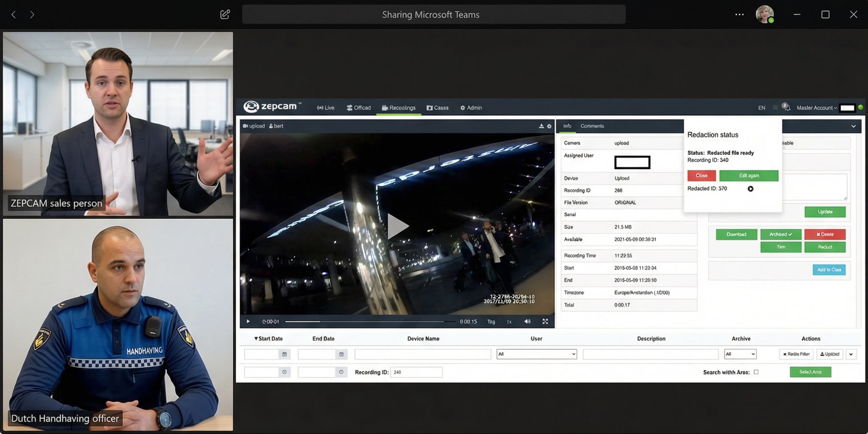Click the green Update button
This screenshot has height=434, width=868.
click(x=825, y=212)
